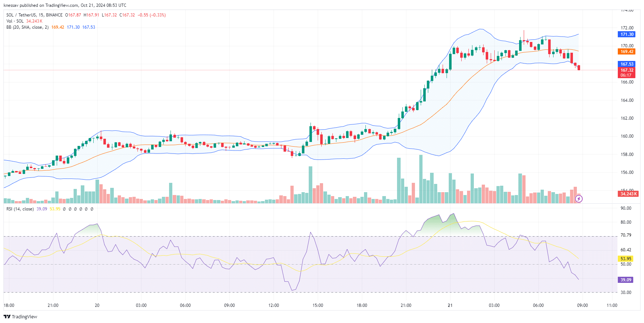Click the lower band price label 167.53

pyautogui.click(x=626, y=64)
